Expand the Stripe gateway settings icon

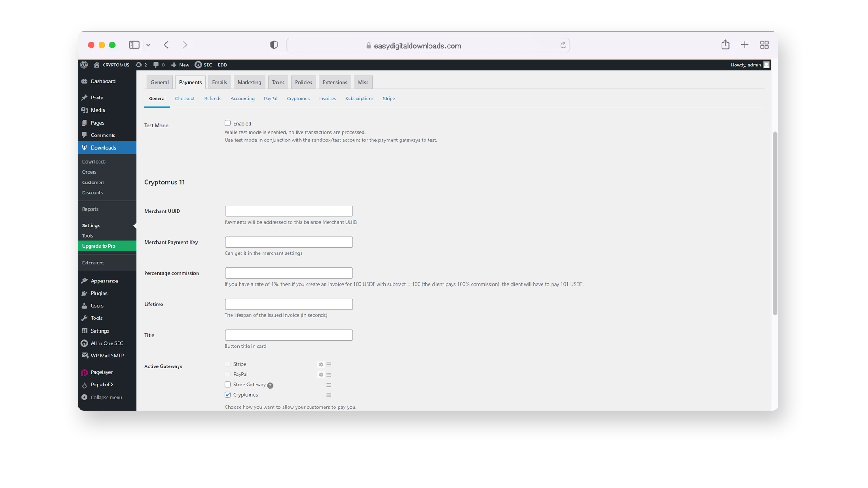click(321, 364)
